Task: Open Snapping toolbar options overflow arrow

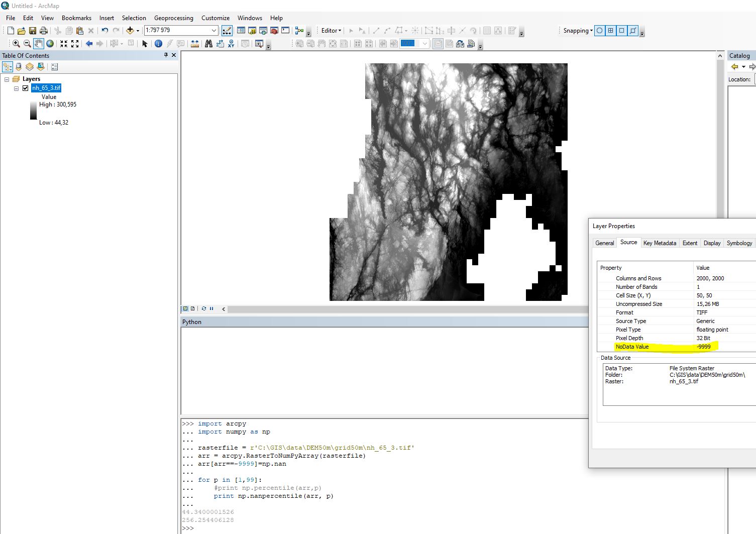Action: tap(642, 32)
